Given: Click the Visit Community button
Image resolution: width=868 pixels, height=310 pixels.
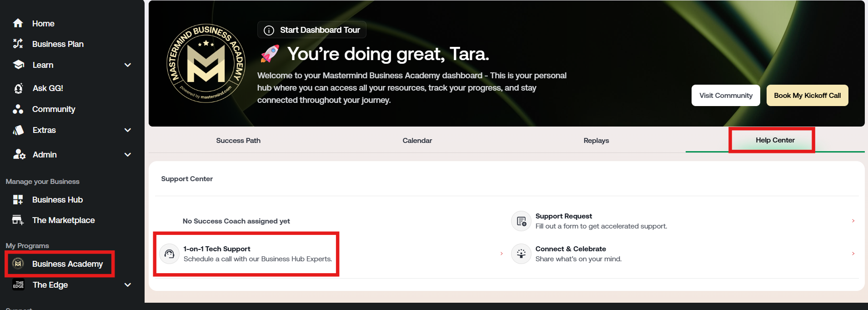Looking at the screenshot, I should 726,96.
